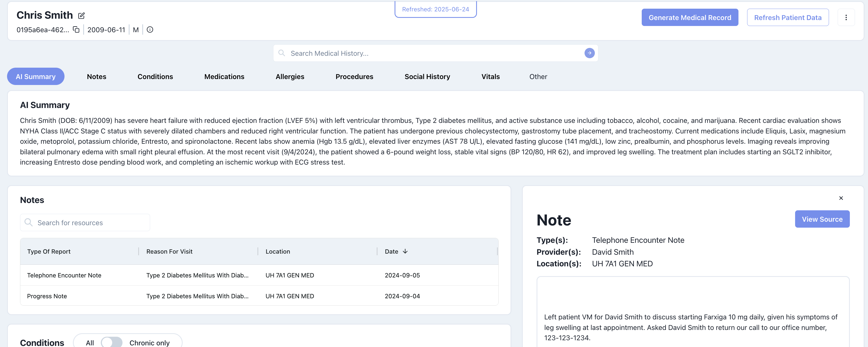The height and width of the screenshot is (347, 868).
Task: Click the magnifier icon in resources search
Action: pos(29,222)
